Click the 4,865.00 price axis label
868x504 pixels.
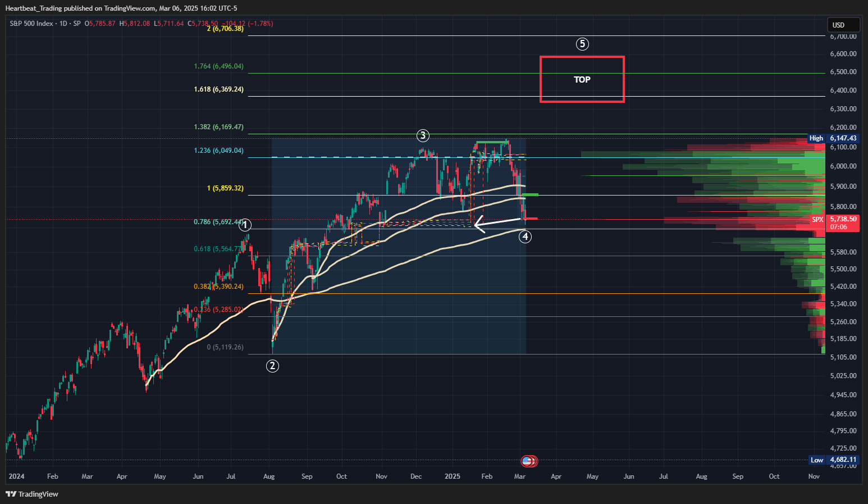tap(843, 414)
